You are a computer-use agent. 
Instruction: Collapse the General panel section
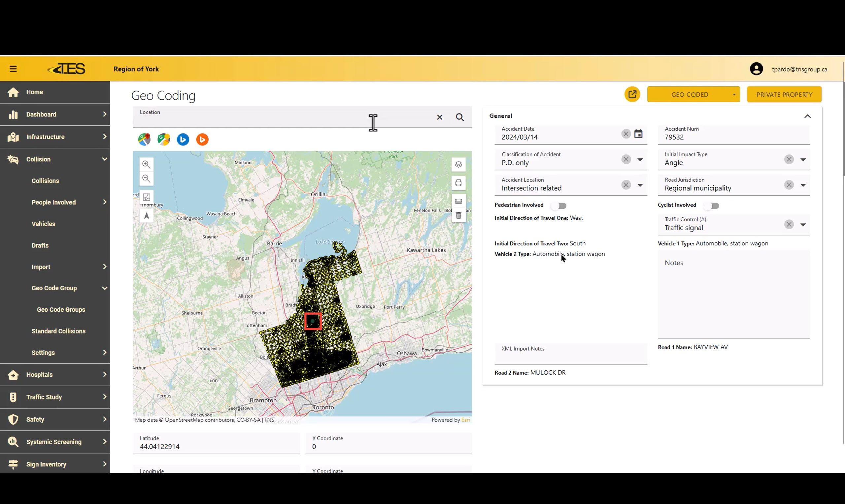coord(807,116)
